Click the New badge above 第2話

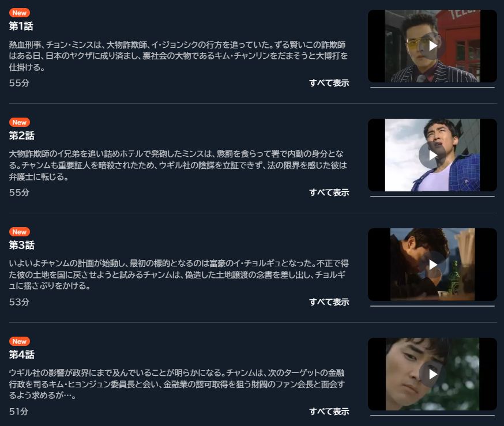20,122
